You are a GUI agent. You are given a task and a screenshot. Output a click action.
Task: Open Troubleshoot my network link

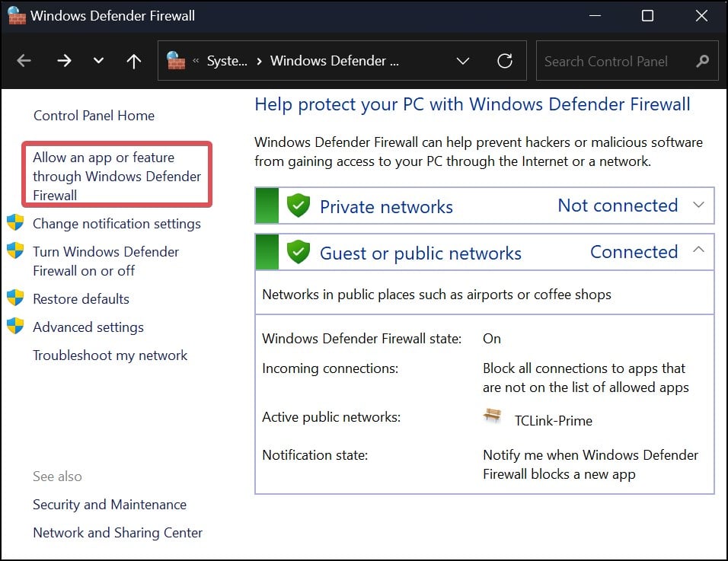click(110, 355)
